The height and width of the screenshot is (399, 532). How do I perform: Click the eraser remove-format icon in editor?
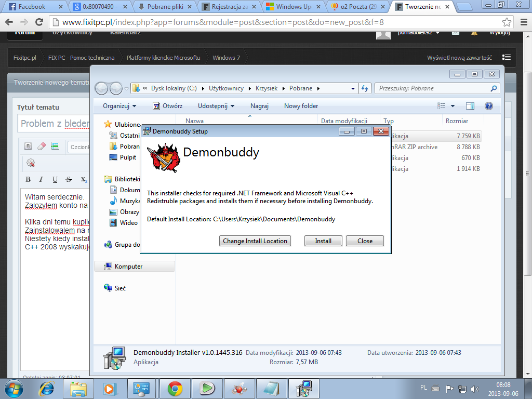(x=42, y=146)
